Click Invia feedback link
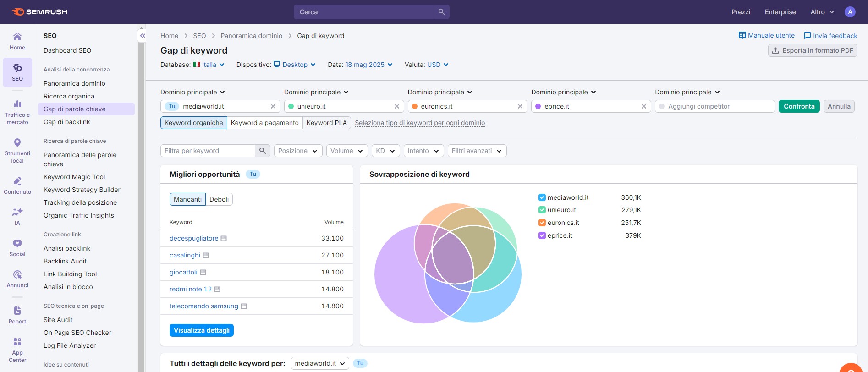Viewport: 868px width, 372px height. tap(830, 36)
